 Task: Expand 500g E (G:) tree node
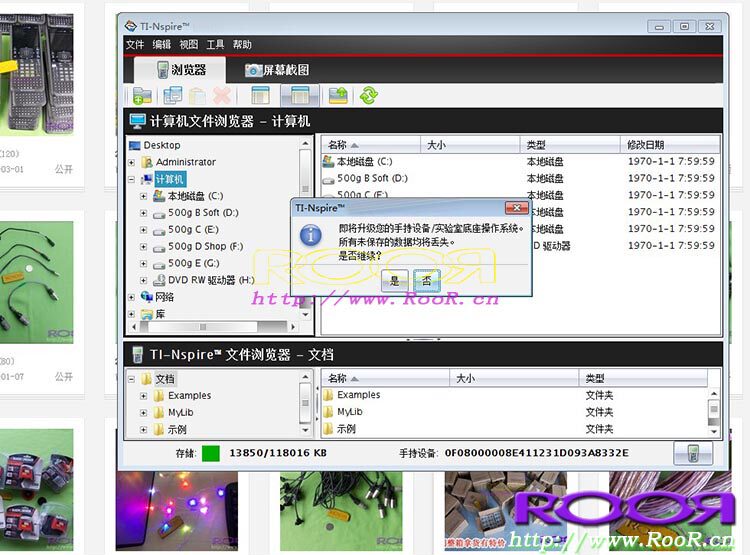point(143,264)
